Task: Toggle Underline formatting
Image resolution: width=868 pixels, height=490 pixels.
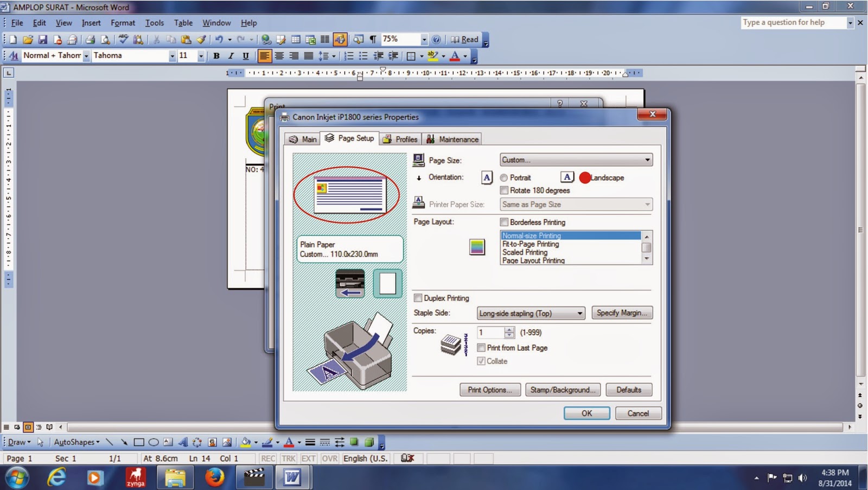Action: pyautogui.click(x=246, y=56)
